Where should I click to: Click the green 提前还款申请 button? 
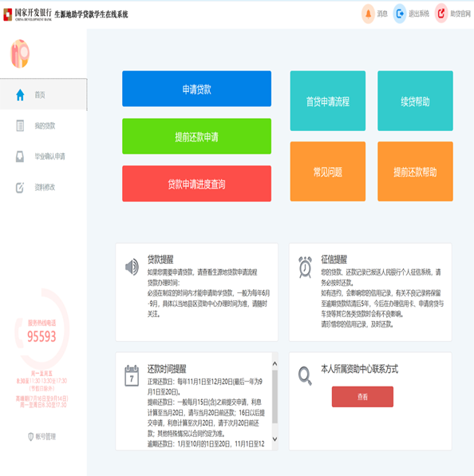[x=196, y=137]
